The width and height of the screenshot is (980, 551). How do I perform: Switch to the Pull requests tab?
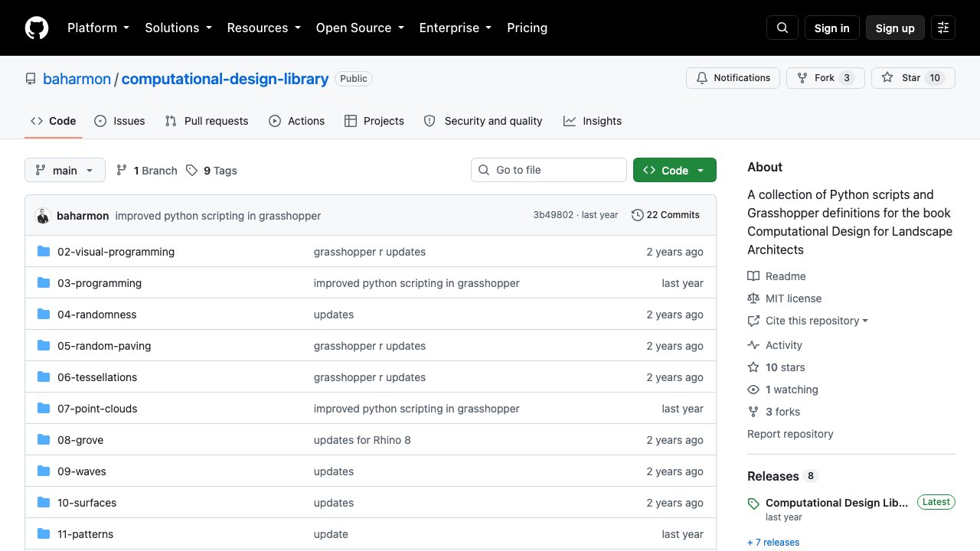tap(207, 121)
